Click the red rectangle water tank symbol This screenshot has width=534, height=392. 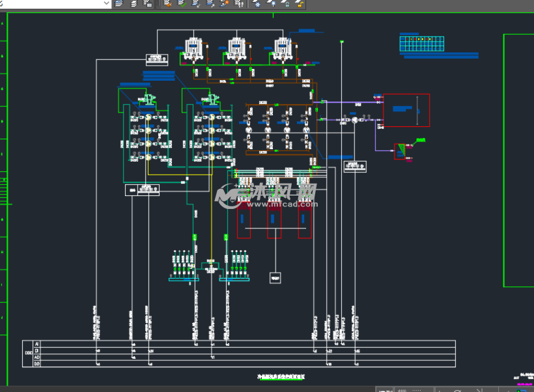click(406, 110)
